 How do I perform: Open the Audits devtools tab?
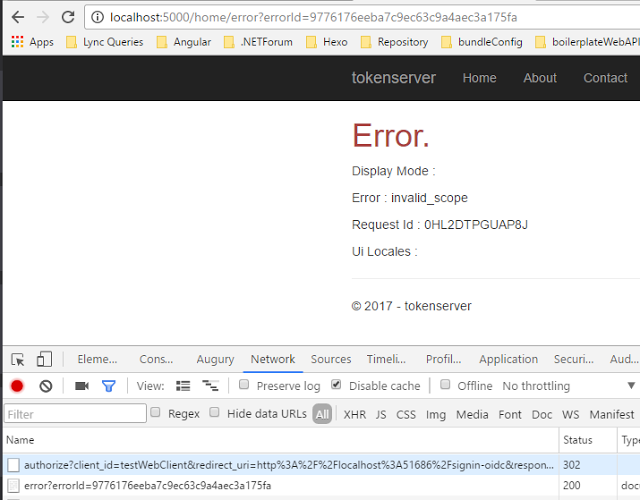click(x=624, y=359)
